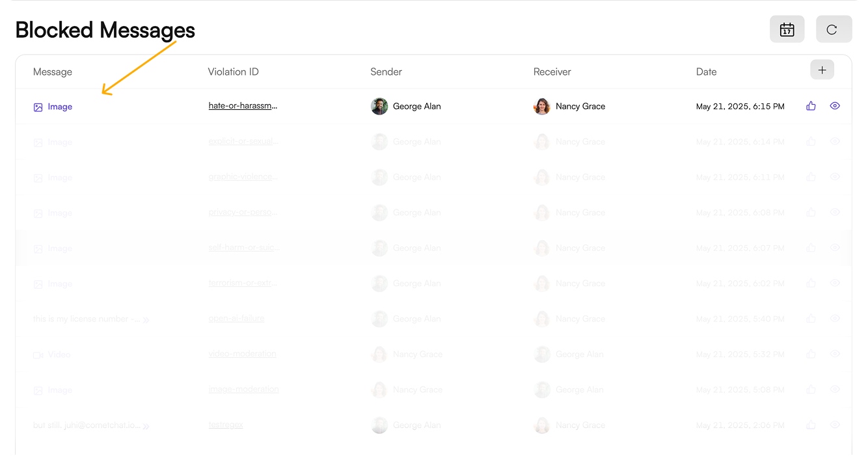Open the hate-or-harassm... violation link
The height and width of the screenshot is (456, 868).
pos(243,106)
